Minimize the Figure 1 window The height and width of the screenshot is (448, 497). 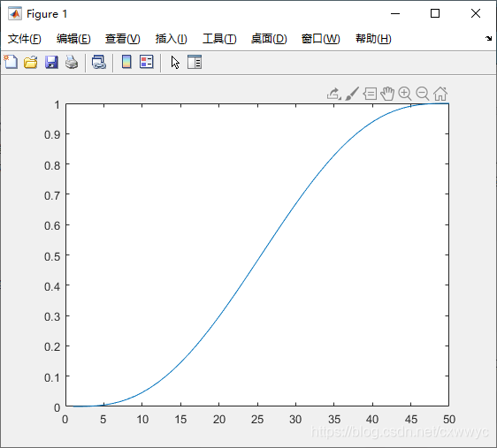[395, 13]
